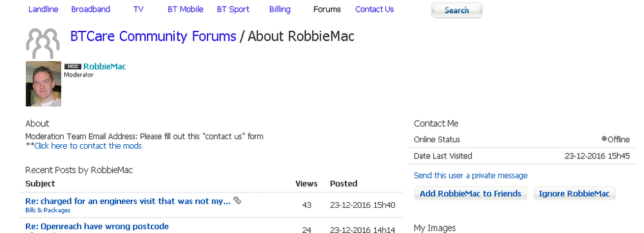Click the posted date 23-12-2016 14h14
Image resolution: width=644 pixels, height=233 pixels.
pyautogui.click(x=363, y=230)
